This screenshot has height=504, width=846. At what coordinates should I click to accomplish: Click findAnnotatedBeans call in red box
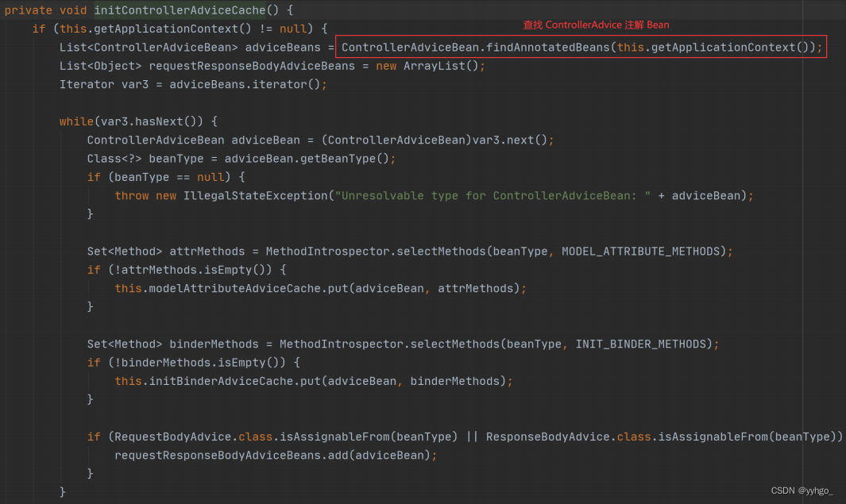[547, 48]
